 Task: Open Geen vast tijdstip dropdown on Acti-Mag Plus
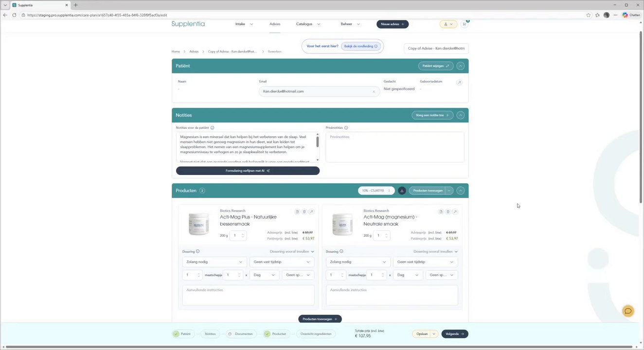(x=282, y=262)
